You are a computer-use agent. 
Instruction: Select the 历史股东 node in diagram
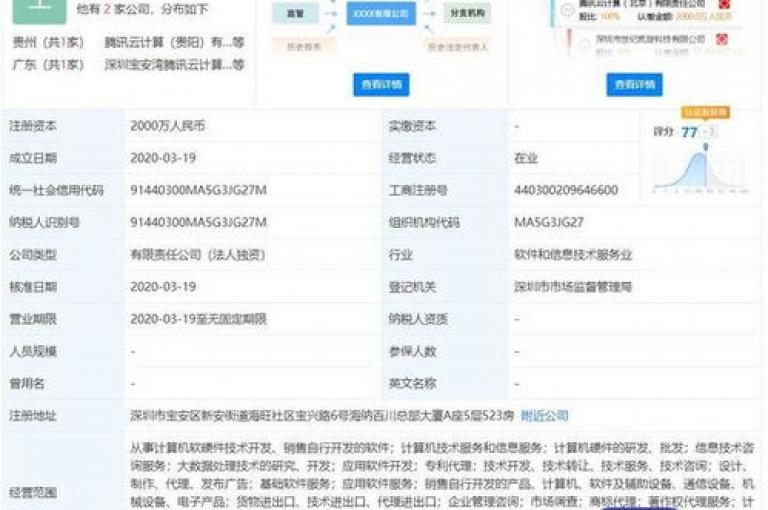304,47
